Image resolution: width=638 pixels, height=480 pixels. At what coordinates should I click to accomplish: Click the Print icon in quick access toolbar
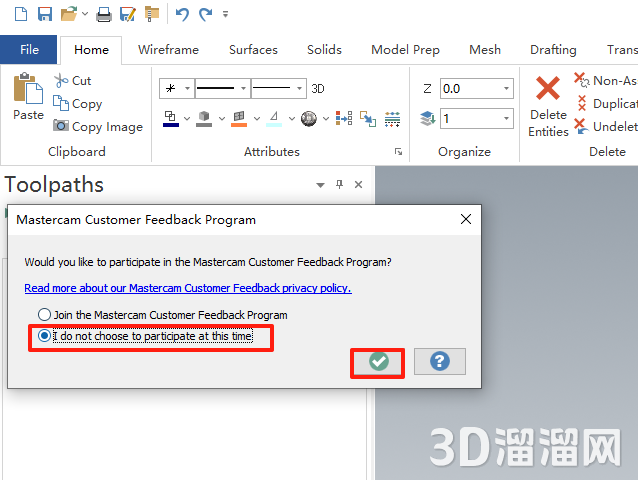(x=103, y=14)
